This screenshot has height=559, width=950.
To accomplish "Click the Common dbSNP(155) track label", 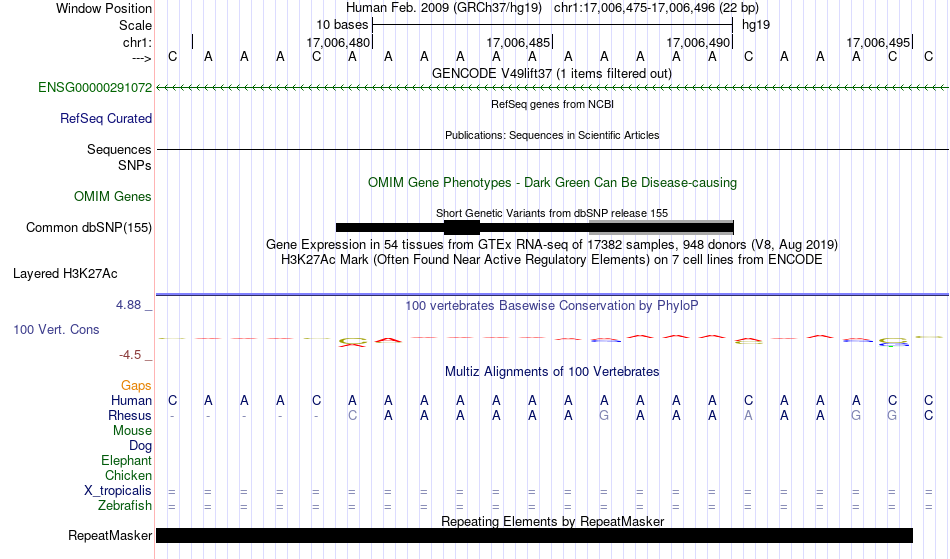I will tap(89, 228).
